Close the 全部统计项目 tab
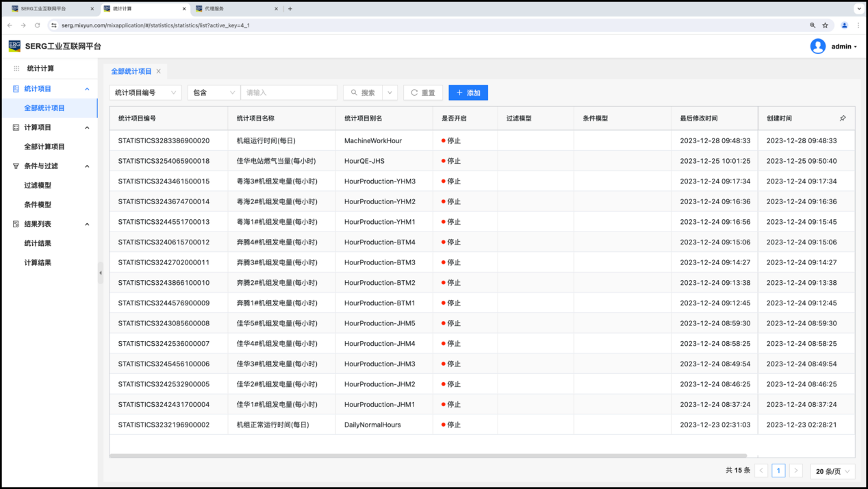Image resolution: width=868 pixels, height=489 pixels. [159, 71]
